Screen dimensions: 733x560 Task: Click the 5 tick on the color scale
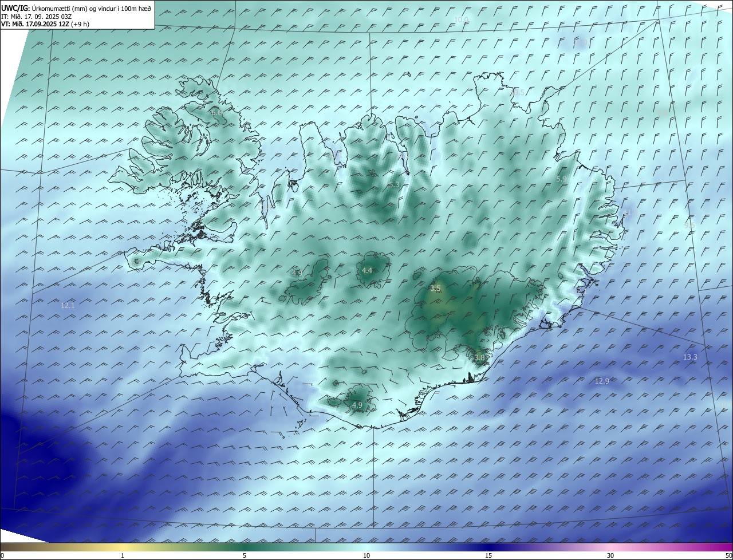(245, 555)
